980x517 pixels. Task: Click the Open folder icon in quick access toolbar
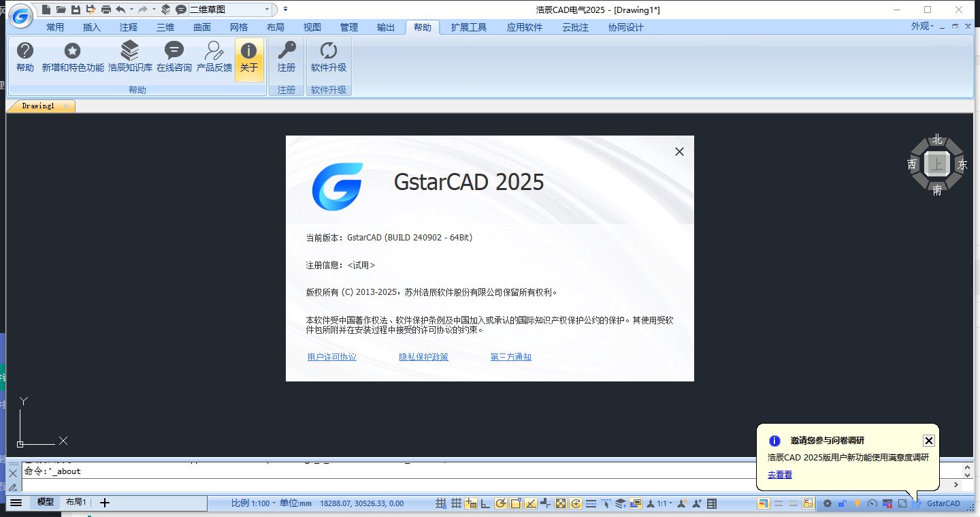61,10
